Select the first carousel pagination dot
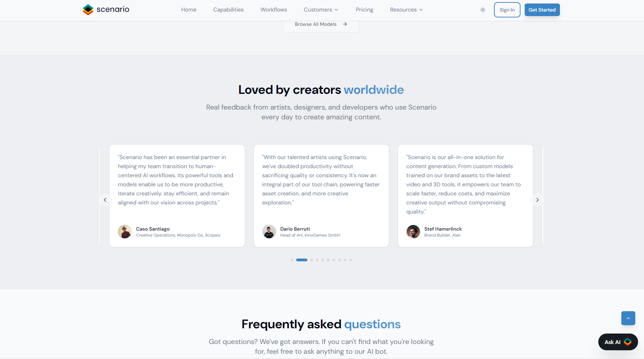The width and height of the screenshot is (644, 359). (x=292, y=260)
